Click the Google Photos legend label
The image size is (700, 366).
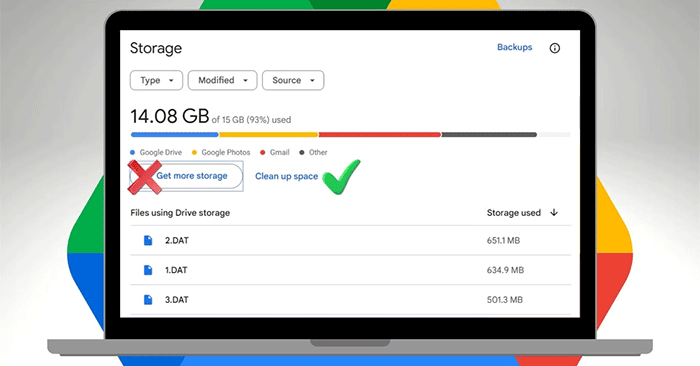(225, 152)
